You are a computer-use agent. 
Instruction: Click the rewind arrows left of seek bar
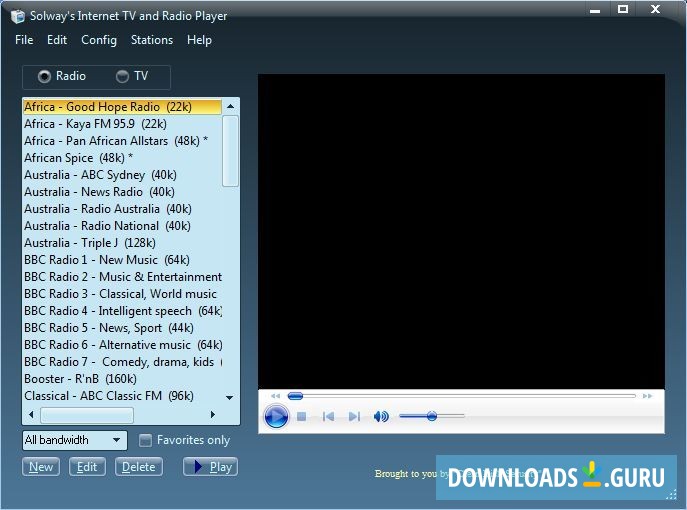coord(276,396)
